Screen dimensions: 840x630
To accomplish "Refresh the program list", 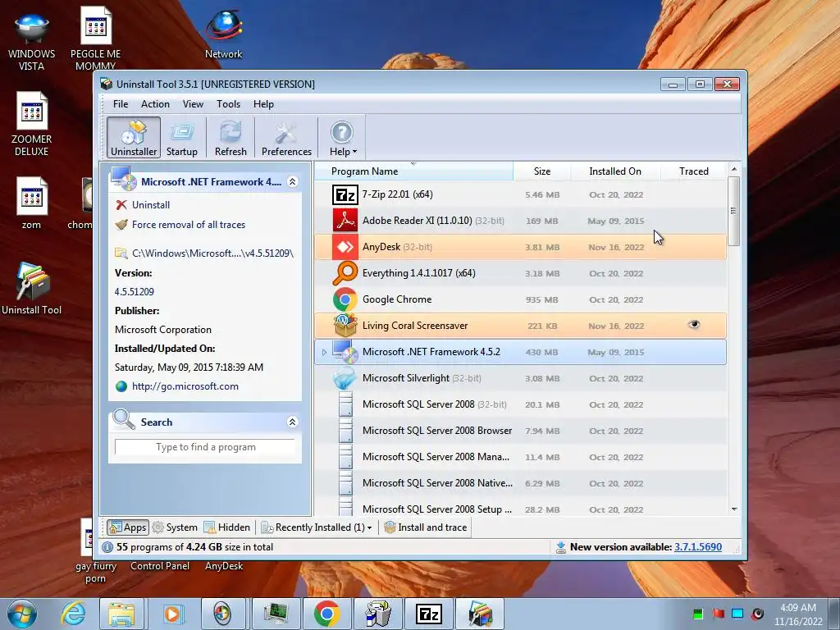I will 231,138.
